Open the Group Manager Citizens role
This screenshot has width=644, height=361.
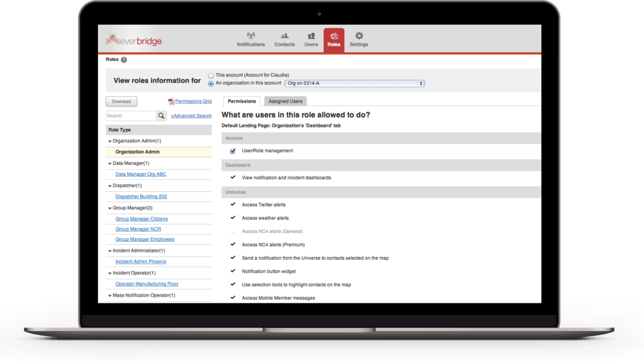coord(142,219)
